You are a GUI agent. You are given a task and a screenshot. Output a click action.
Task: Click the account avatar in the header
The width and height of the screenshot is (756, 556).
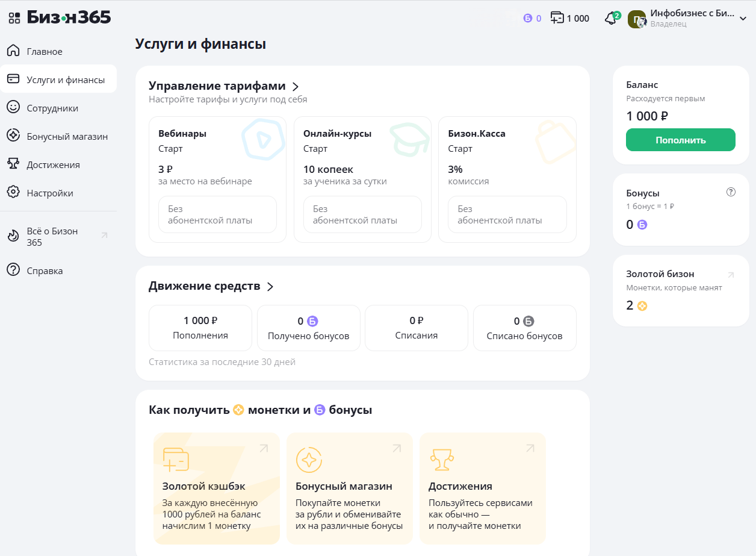pyautogui.click(x=636, y=19)
